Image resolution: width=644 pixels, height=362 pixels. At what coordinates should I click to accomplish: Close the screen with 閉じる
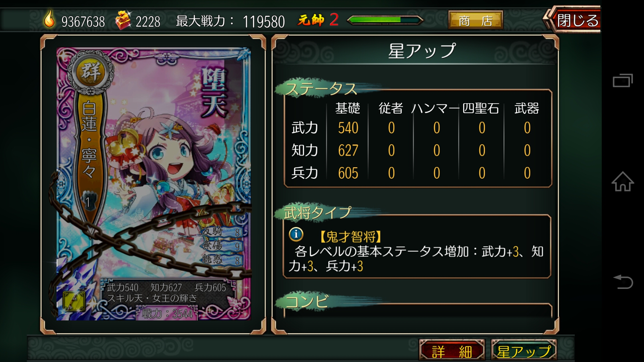574,20
